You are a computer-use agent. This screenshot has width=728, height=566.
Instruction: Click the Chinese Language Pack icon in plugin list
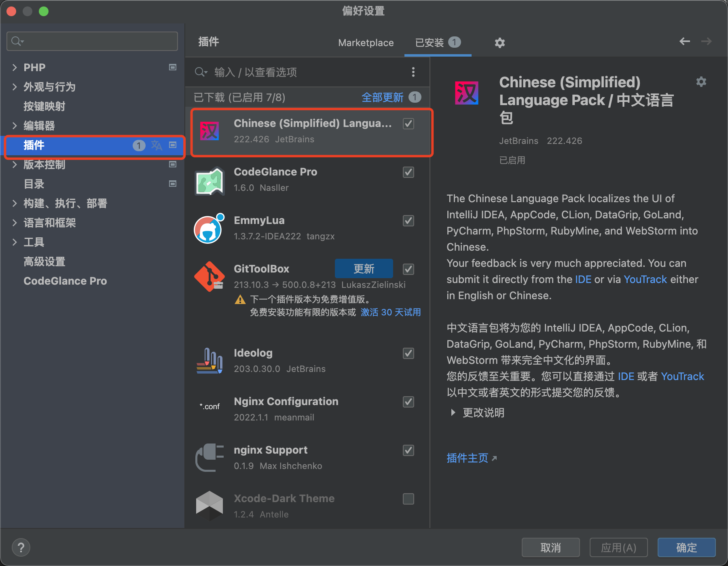coord(210,131)
